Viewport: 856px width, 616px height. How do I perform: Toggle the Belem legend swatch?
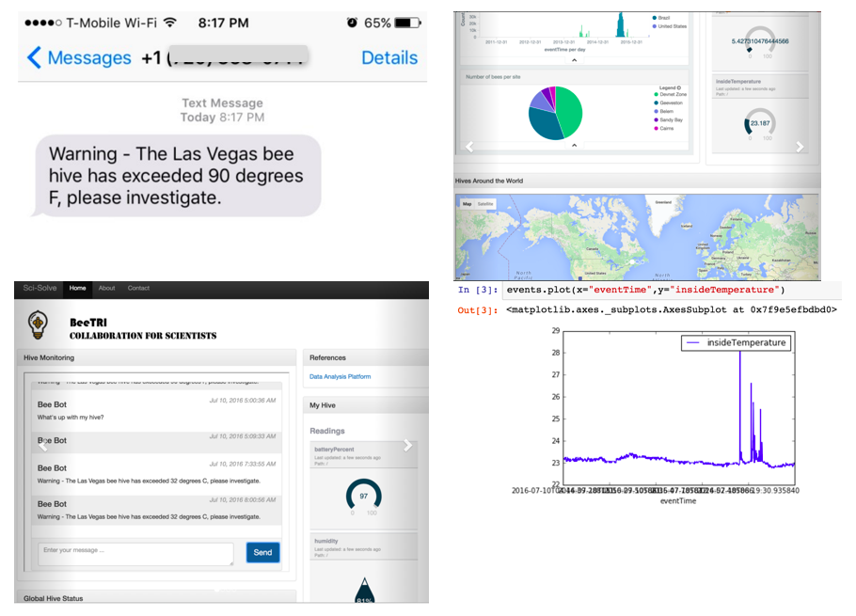click(656, 111)
